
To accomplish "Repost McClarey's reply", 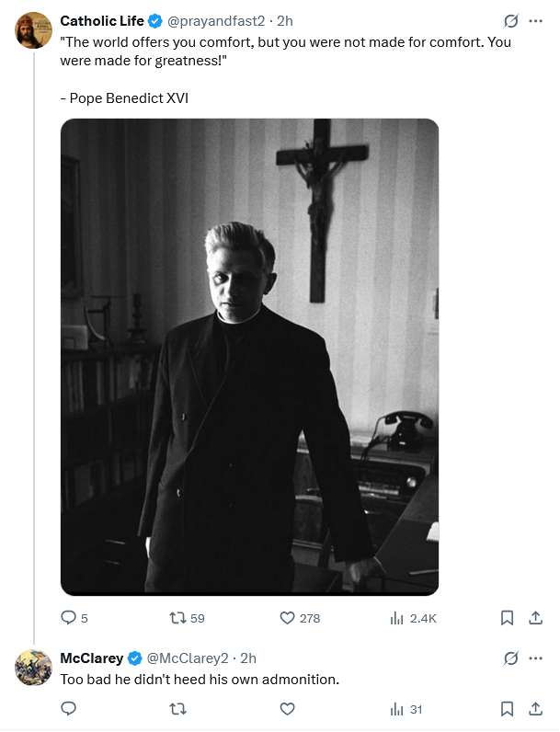I will pyautogui.click(x=178, y=709).
